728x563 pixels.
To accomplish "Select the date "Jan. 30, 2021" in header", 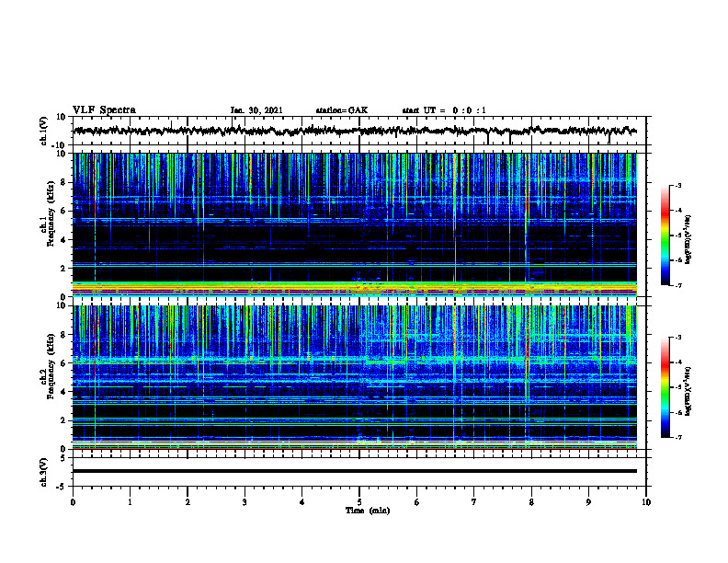I will point(256,110).
